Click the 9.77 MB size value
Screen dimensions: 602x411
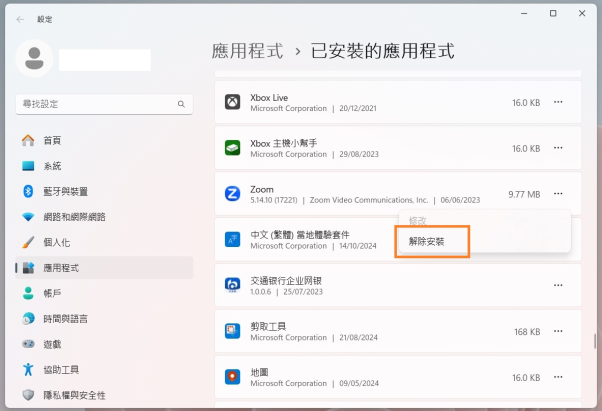point(524,195)
